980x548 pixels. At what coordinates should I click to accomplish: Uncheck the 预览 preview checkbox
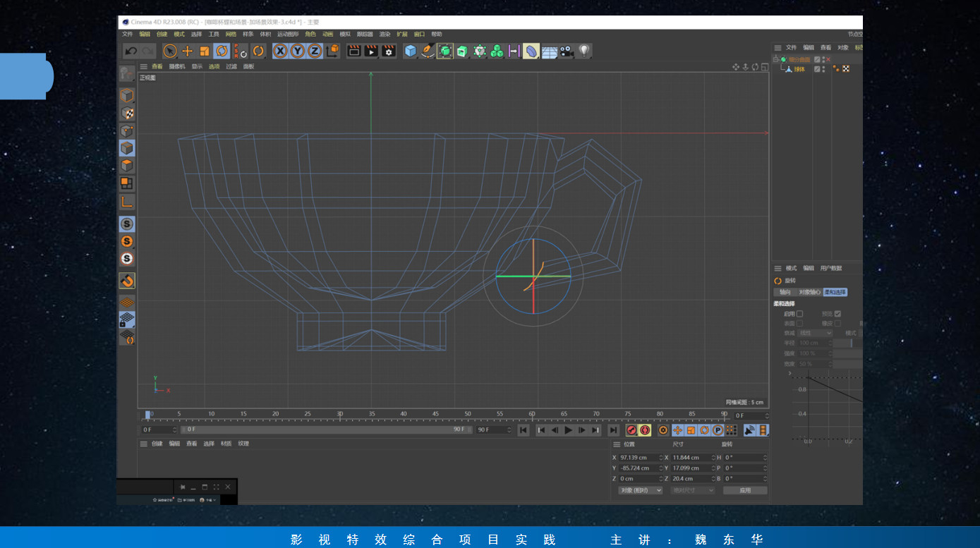[837, 314]
